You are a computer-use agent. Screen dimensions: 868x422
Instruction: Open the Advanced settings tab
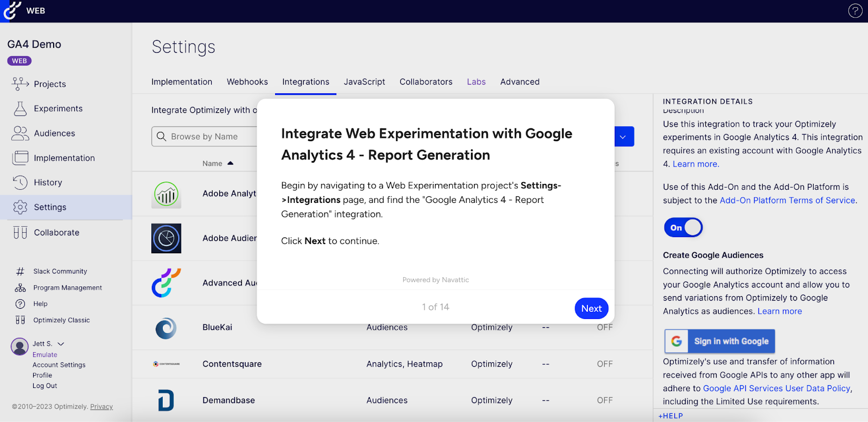(520, 82)
